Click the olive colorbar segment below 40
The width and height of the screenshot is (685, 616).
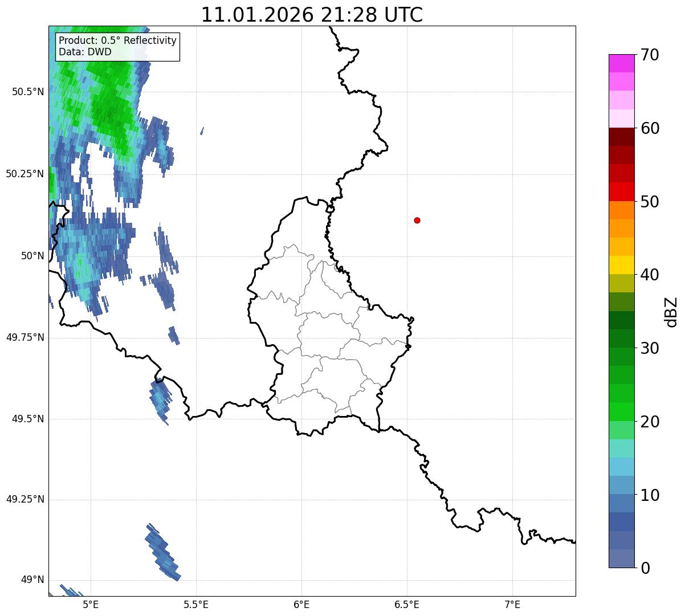click(x=621, y=283)
